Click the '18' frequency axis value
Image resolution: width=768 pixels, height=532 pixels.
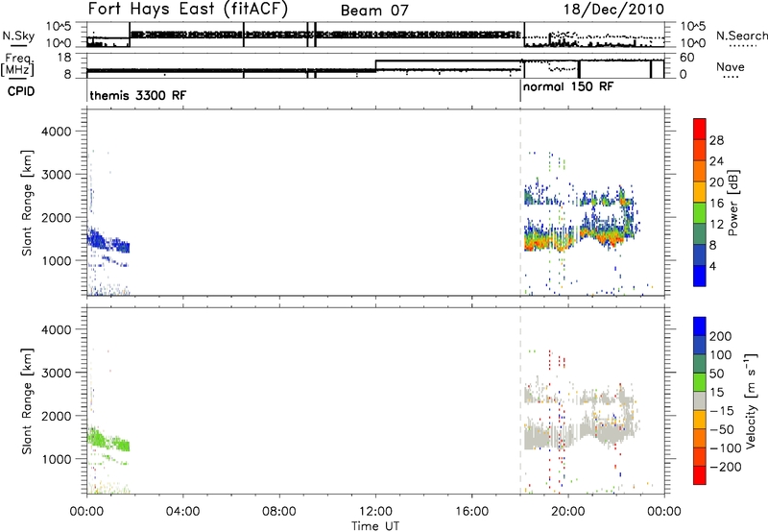pyautogui.click(x=64, y=58)
